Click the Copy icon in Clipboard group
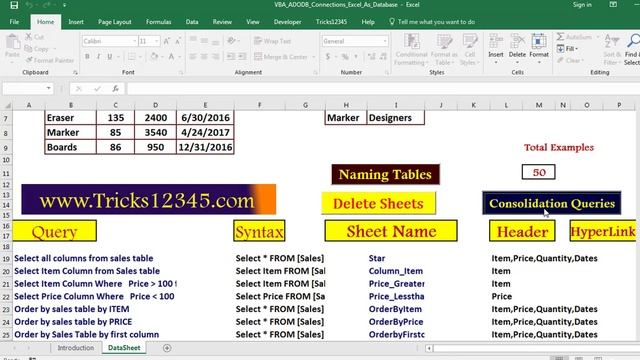 [28, 49]
